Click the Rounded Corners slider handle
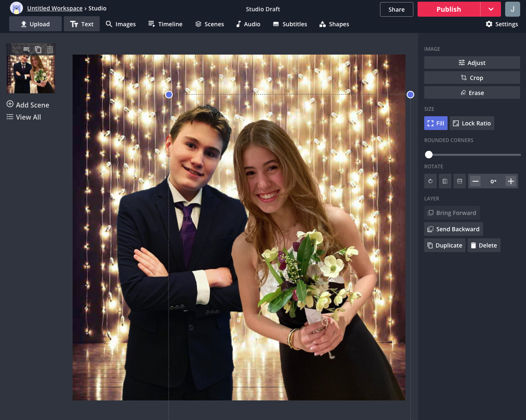This screenshot has width=526, height=420. (x=429, y=155)
